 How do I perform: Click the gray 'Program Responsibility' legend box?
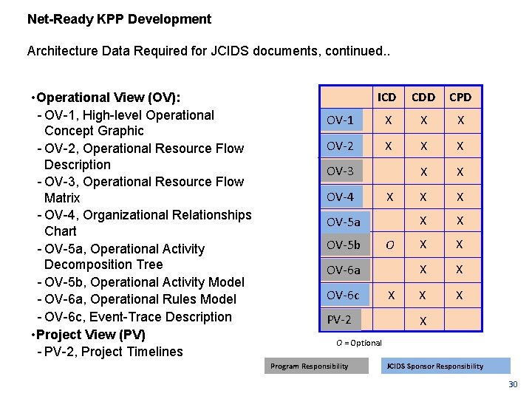(316, 366)
